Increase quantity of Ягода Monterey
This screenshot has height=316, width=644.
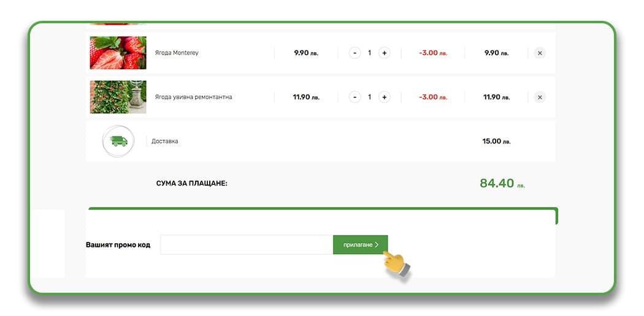click(x=384, y=53)
